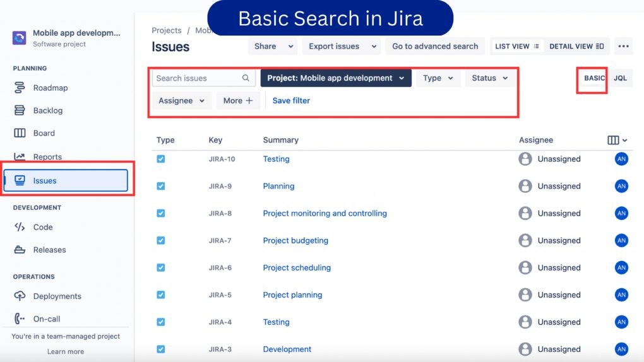Viewport: 644px width, 362px height.
Task: Click the task type checkbox icon for JIRA-7
Action: (160, 240)
